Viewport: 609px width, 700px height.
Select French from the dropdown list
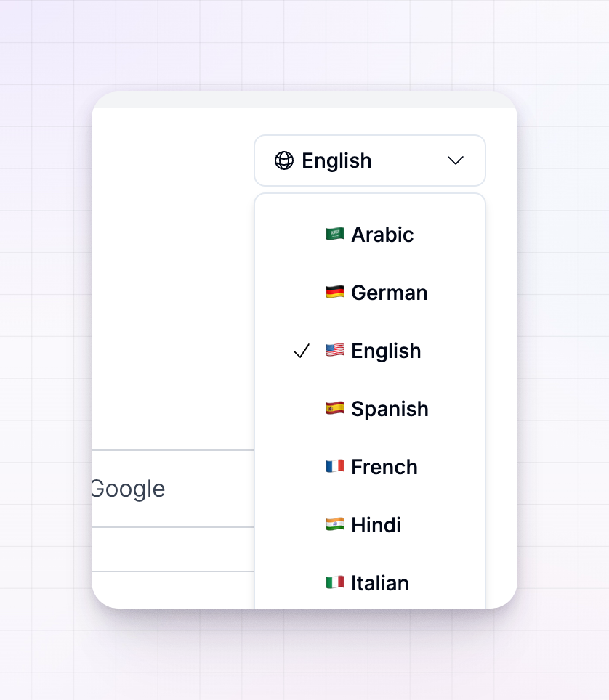tap(370, 466)
